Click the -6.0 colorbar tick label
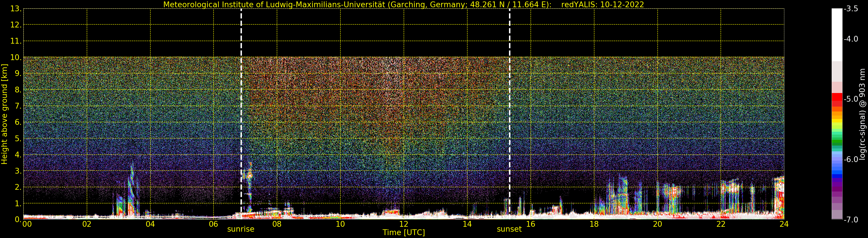Viewport: 868px width, 238px height. (x=851, y=159)
